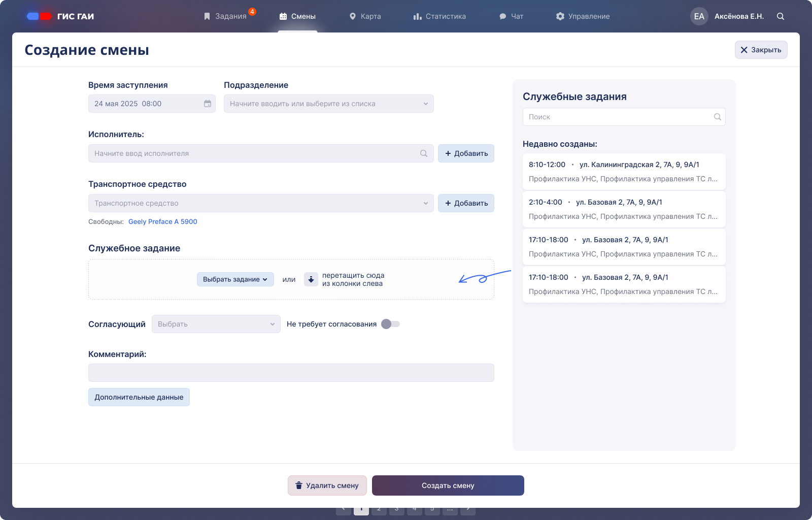Open the Статистика tab
The width and height of the screenshot is (812, 520).
click(439, 16)
